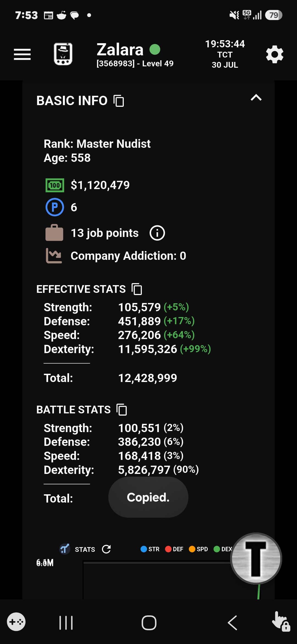Open the Points balance icon
This screenshot has width=297, height=644.
coord(55,207)
